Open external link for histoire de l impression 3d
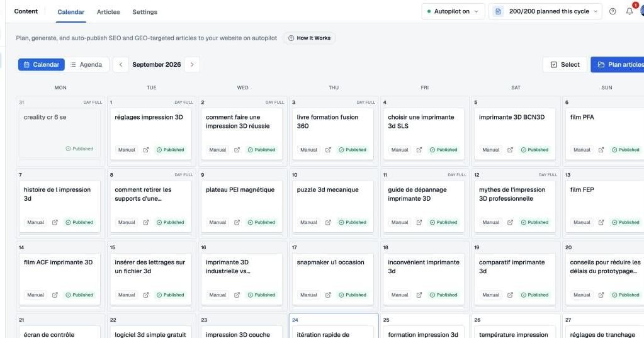The image size is (644, 338). coord(55,222)
